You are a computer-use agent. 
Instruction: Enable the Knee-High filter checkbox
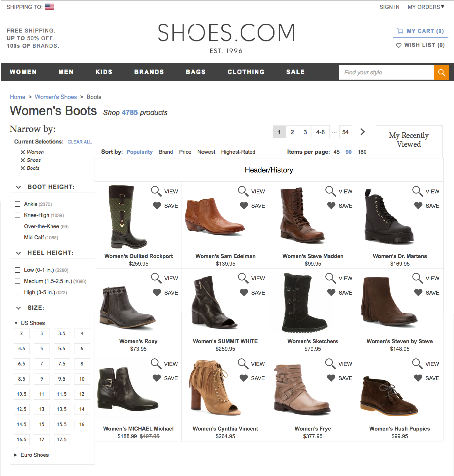[18, 215]
